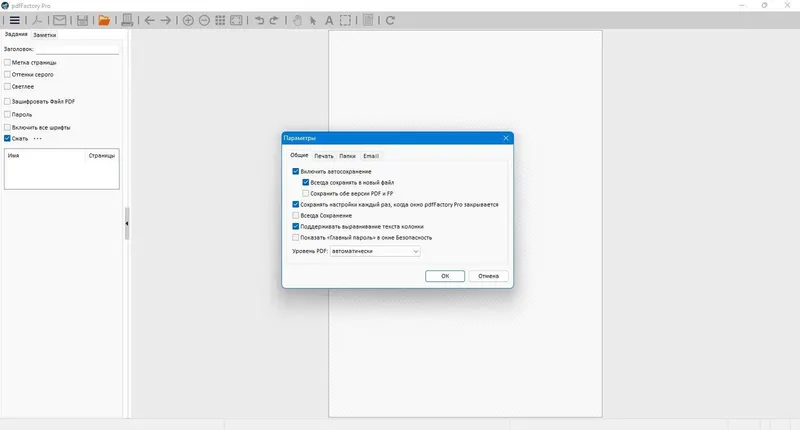Click the Страницы column header
Viewport: 800px width, 430px height.
pyautogui.click(x=102, y=156)
